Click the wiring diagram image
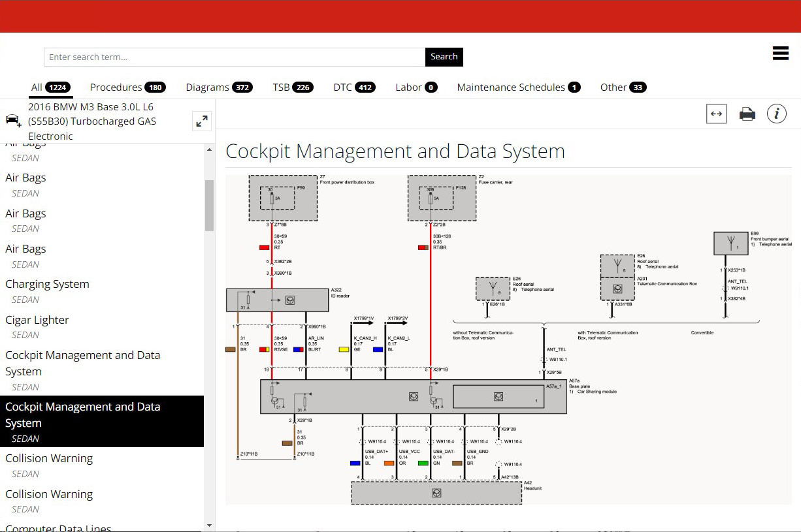 coord(507,339)
